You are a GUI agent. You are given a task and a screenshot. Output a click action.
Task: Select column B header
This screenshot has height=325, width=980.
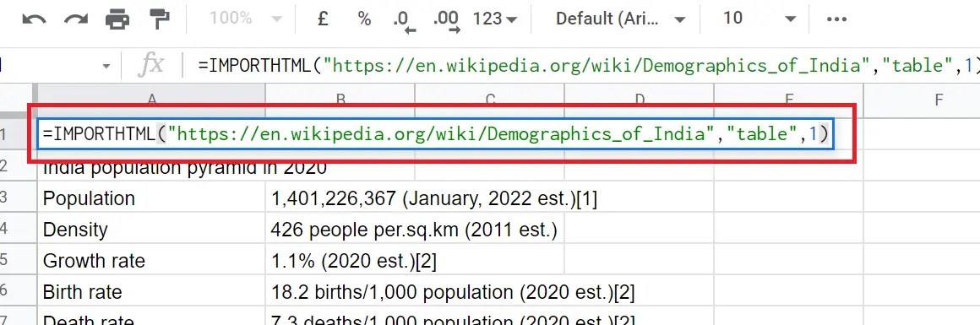pos(340,99)
